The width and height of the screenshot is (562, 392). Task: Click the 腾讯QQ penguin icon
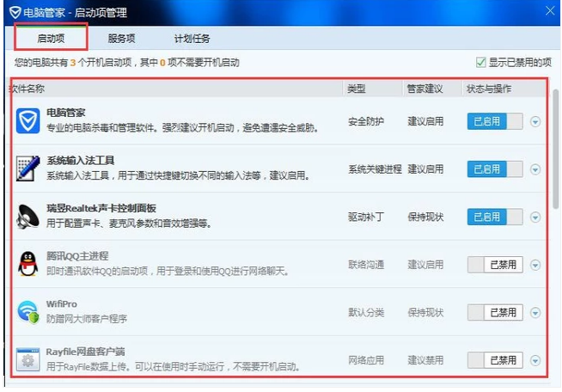28,264
